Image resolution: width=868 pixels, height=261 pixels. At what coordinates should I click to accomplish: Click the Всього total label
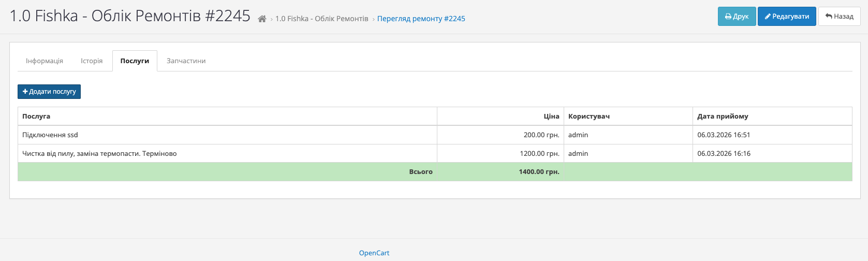pyautogui.click(x=421, y=171)
